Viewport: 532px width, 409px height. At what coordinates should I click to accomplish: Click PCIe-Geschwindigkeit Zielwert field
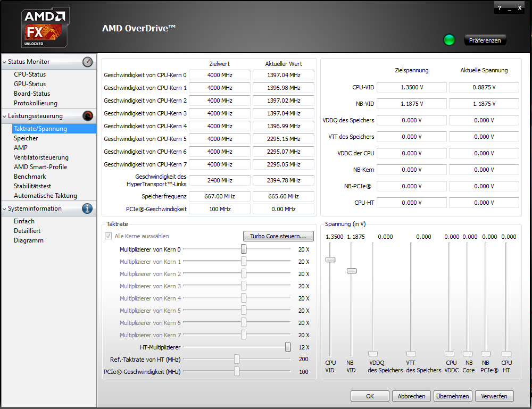coord(220,209)
